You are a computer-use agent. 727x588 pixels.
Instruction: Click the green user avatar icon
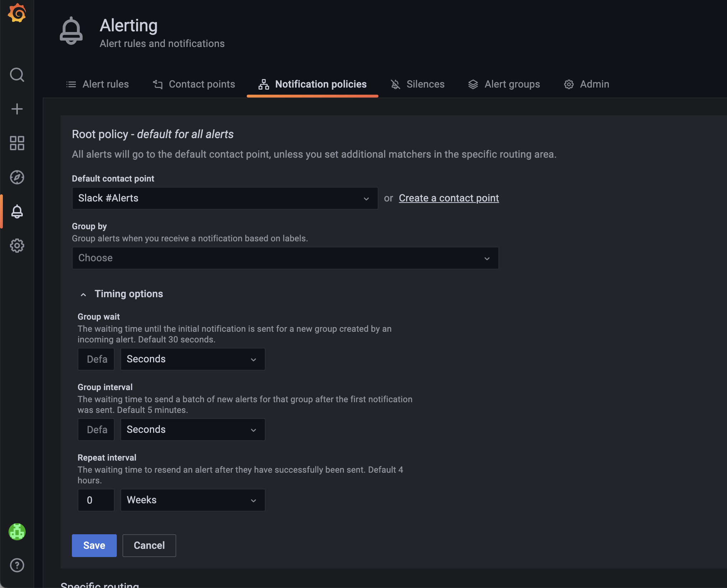(17, 532)
